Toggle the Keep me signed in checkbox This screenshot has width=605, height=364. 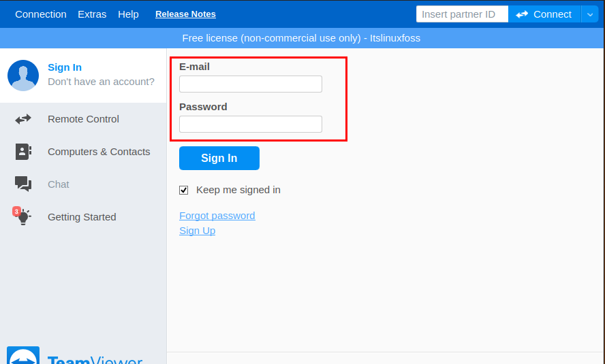[184, 190]
